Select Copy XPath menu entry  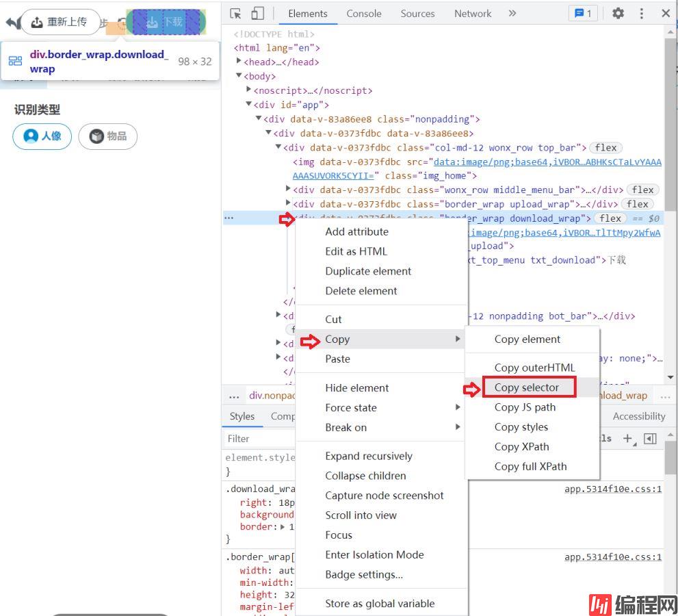coord(521,446)
